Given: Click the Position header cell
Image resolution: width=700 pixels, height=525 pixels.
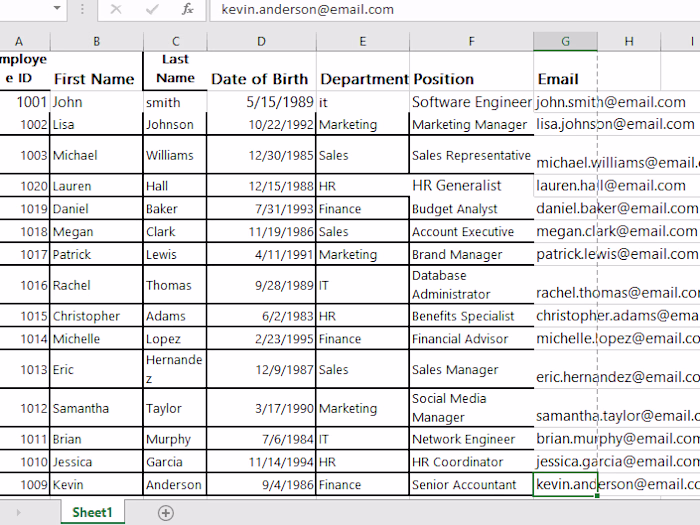Looking at the screenshot, I should [x=471, y=71].
